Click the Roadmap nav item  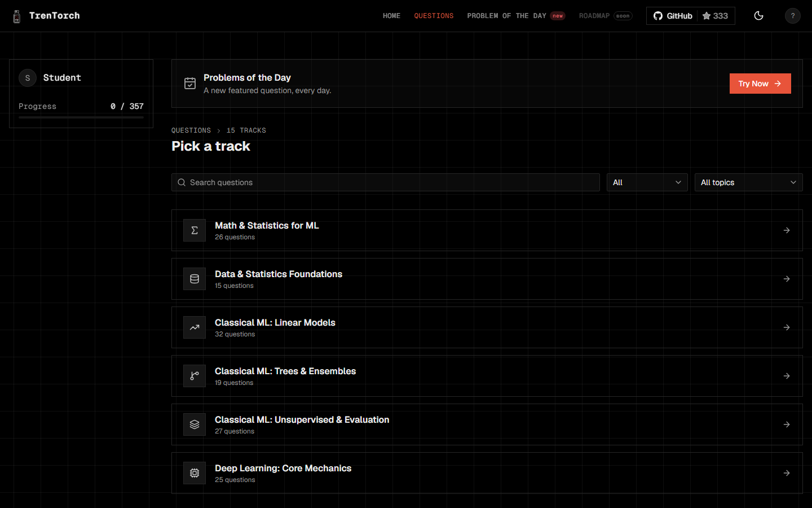(x=606, y=16)
